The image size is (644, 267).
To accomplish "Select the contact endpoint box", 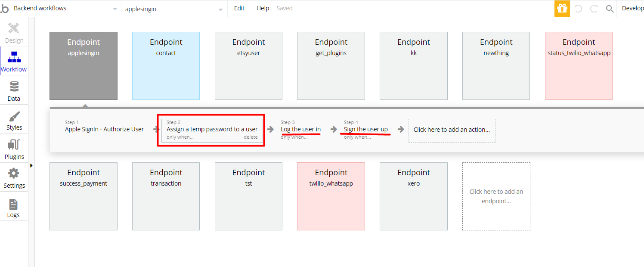I will 166,66.
